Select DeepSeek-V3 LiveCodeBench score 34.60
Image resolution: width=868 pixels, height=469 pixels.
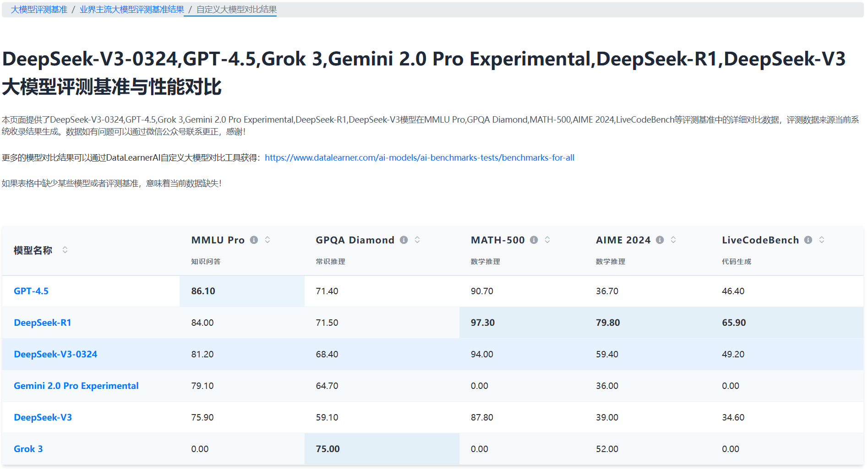click(x=733, y=417)
